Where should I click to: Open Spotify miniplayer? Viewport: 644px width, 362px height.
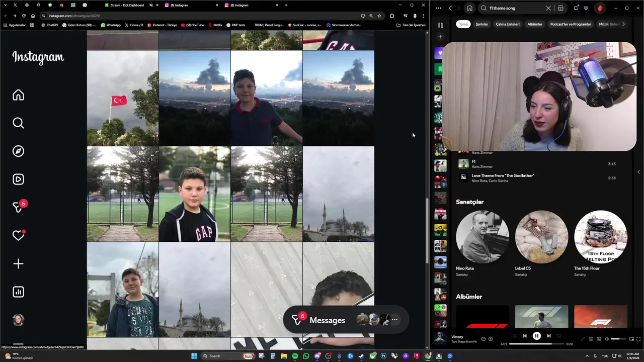pyautogui.click(x=631, y=339)
